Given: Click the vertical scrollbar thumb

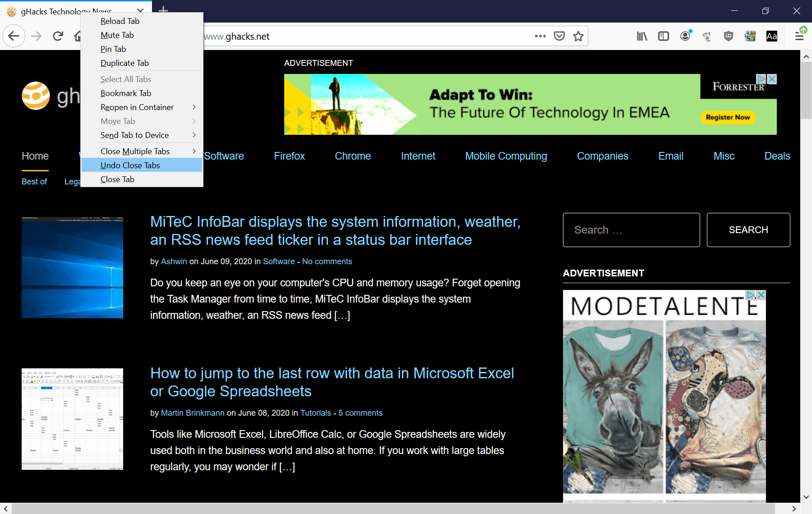Looking at the screenshot, I should click(806, 90).
